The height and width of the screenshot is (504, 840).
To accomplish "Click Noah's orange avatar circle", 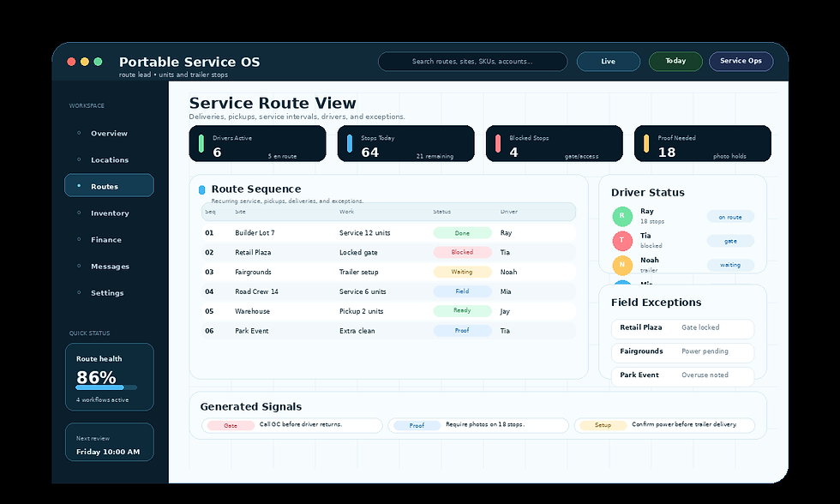I will 622,265.
